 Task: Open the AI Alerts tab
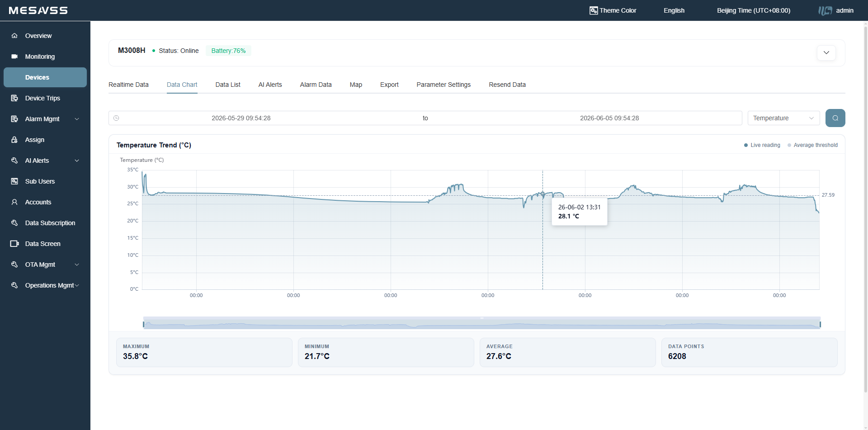click(x=270, y=85)
